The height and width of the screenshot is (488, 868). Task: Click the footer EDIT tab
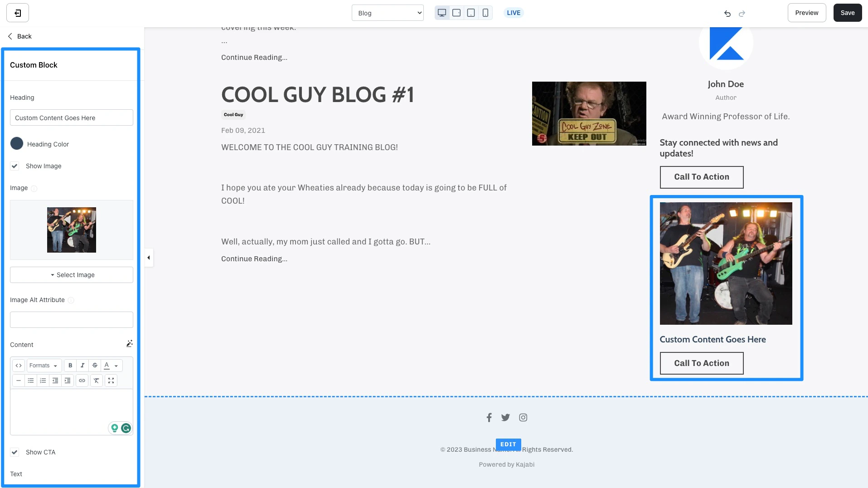click(x=508, y=444)
